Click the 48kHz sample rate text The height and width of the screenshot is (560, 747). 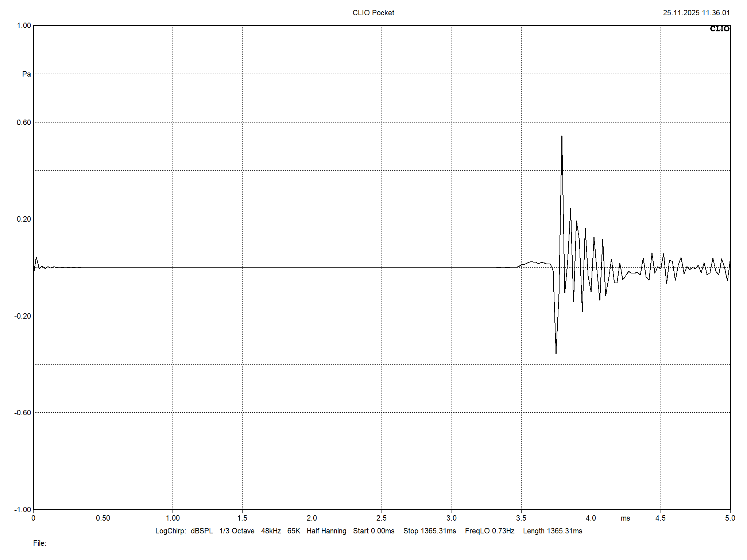[271, 531]
